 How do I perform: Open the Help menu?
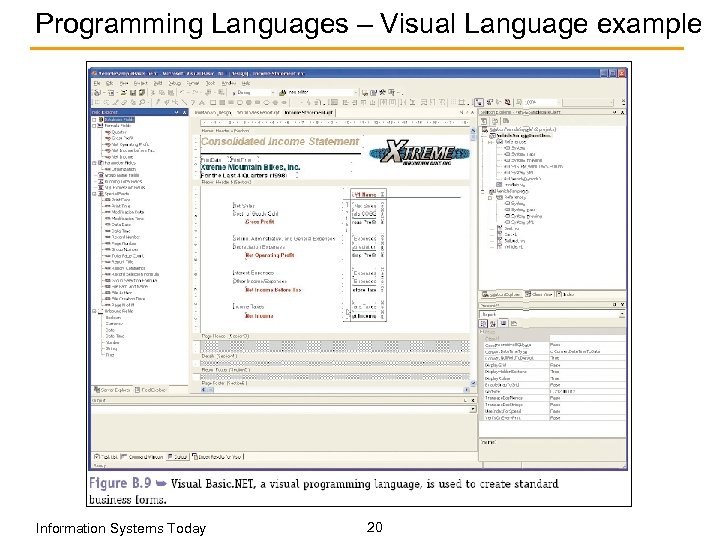pyautogui.click(x=246, y=83)
